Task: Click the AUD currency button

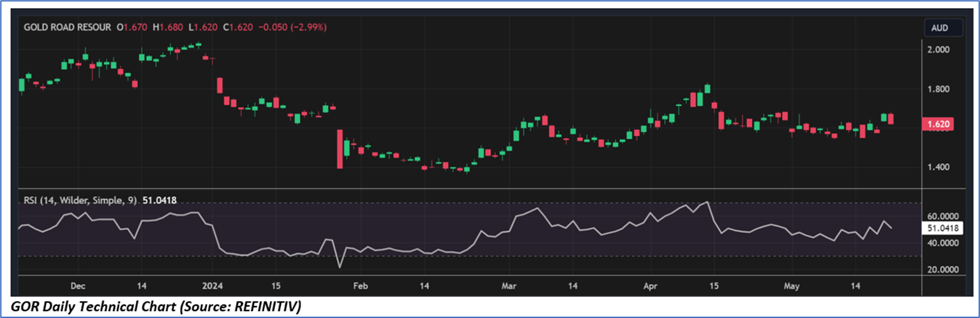Action: [x=943, y=28]
